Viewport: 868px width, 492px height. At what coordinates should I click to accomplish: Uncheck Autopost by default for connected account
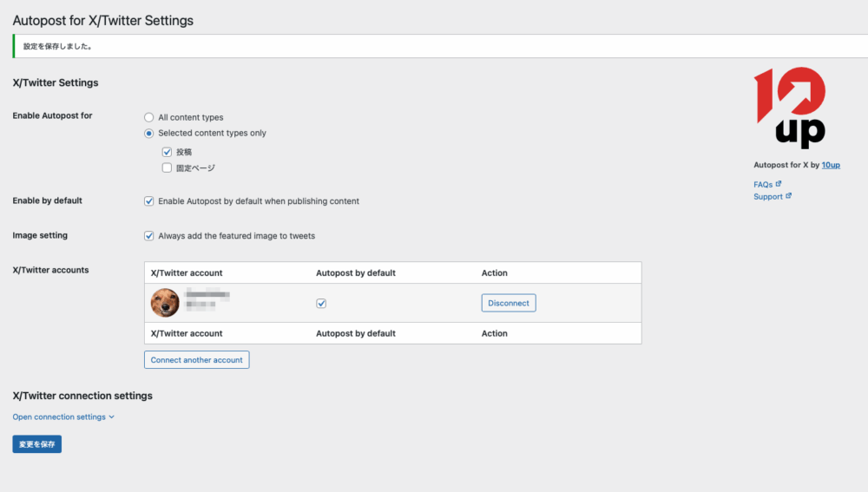(321, 304)
